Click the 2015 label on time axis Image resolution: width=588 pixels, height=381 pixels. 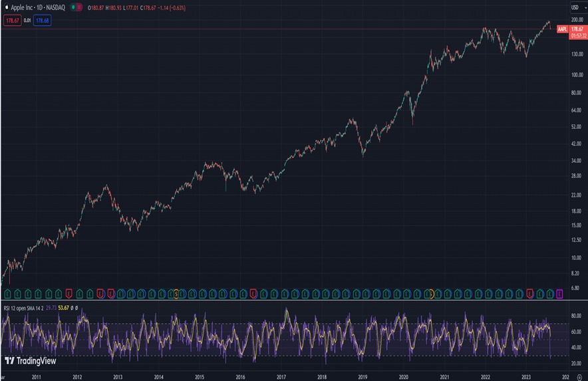pos(200,377)
